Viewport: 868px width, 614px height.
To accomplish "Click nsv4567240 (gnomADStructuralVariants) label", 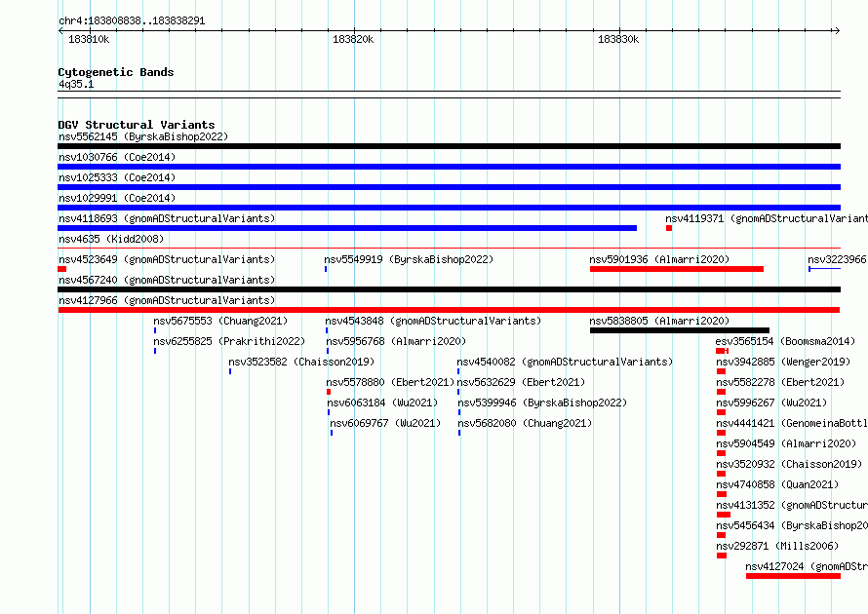I will [167, 280].
